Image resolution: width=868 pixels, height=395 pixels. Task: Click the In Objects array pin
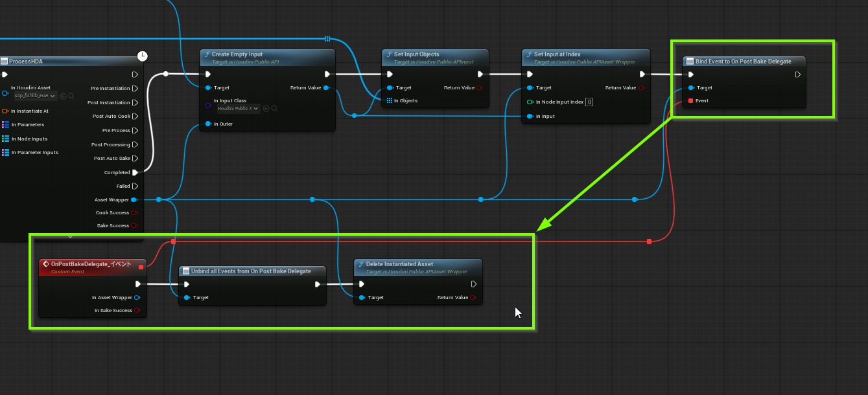point(390,101)
